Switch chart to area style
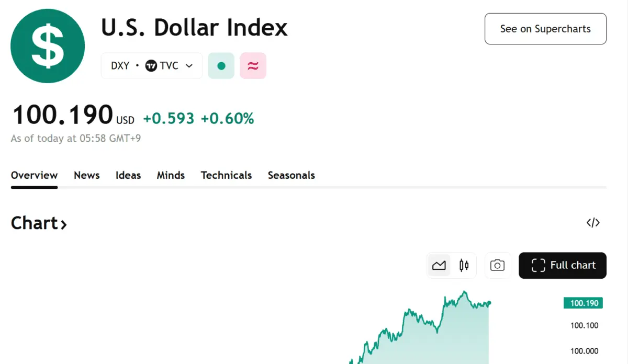The image size is (628, 364). pos(439,265)
